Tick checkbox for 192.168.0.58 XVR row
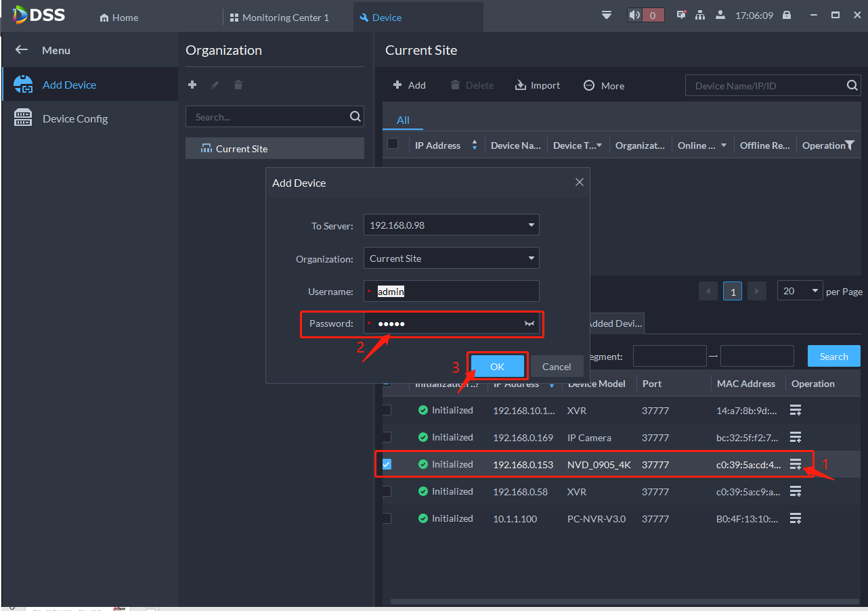This screenshot has height=611, width=868. click(x=387, y=491)
